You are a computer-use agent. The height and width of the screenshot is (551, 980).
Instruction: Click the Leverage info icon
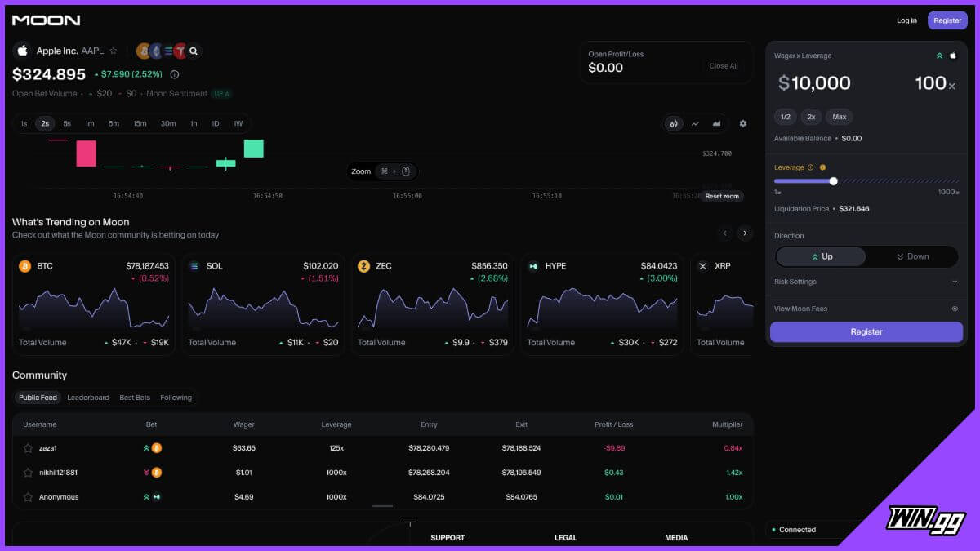point(810,167)
